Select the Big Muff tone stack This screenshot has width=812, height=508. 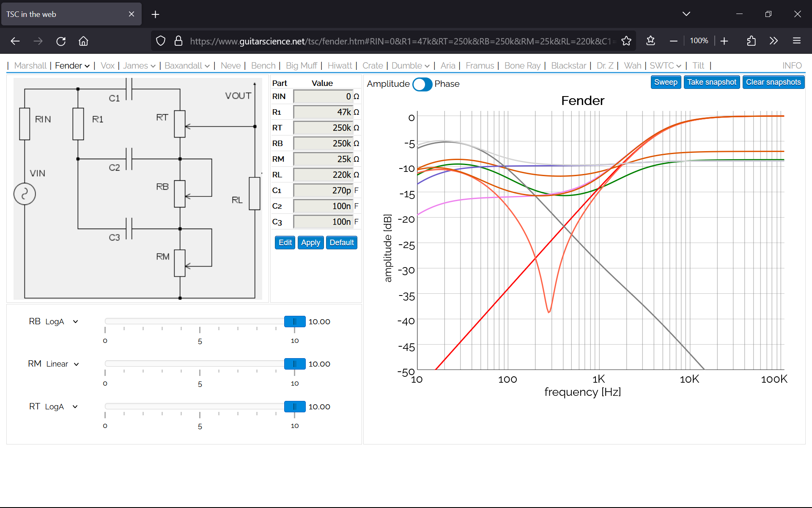[301, 66]
